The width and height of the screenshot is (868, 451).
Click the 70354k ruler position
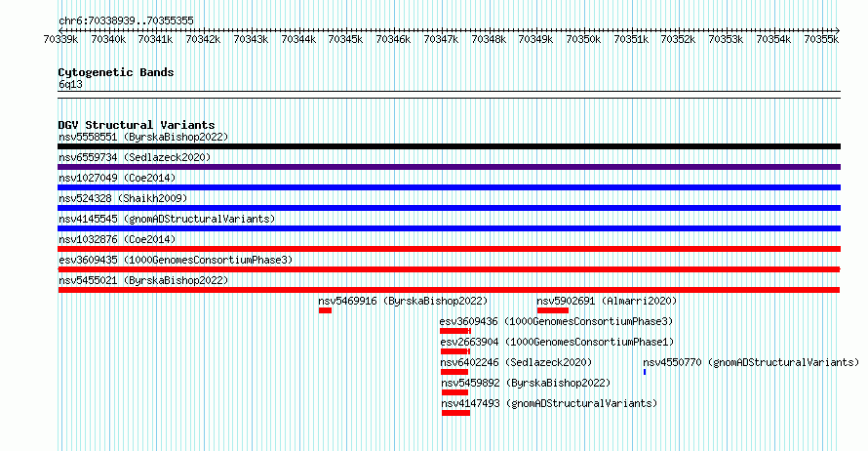pos(774,39)
